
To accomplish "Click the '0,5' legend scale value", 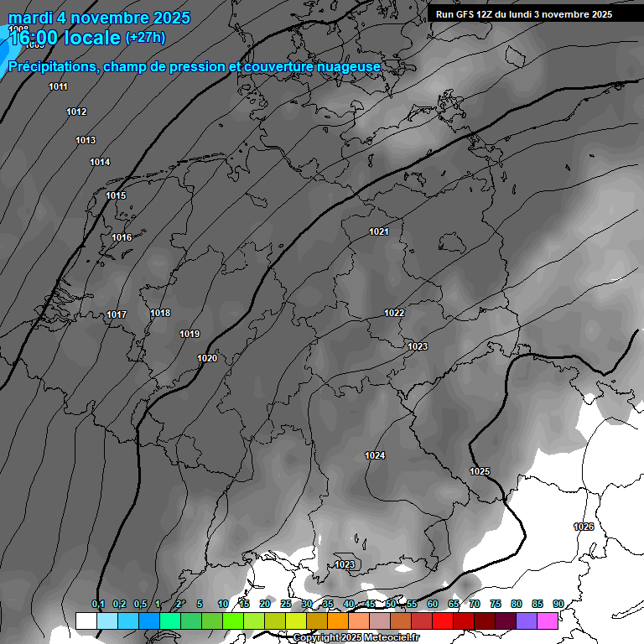I will (141, 604).
